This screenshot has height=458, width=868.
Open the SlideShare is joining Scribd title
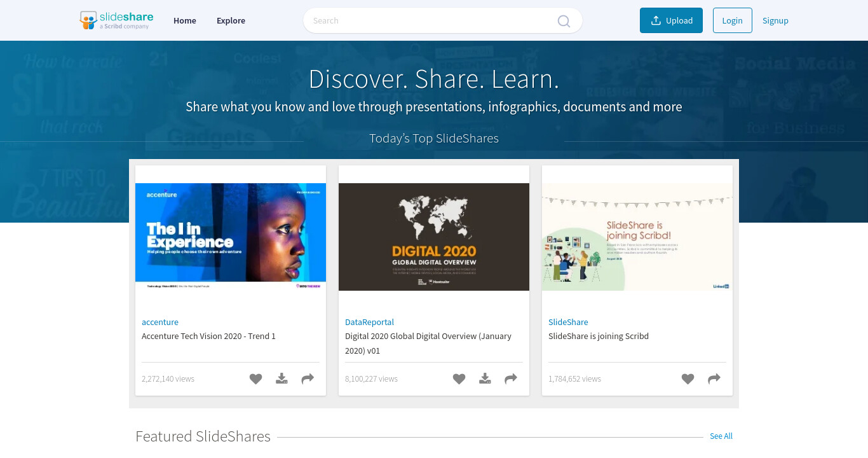(599, 336)
